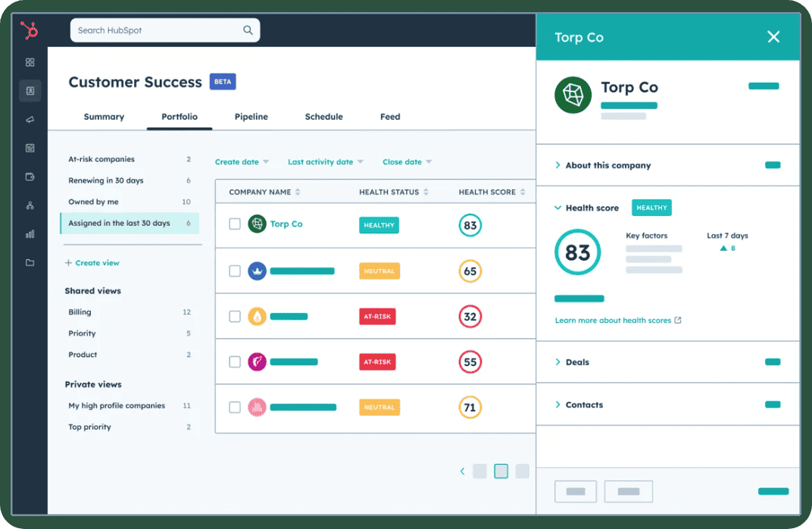This screenshot has width=812, height=529.
Task: Click the magenta company logo in fourth row
Action: 257,362
